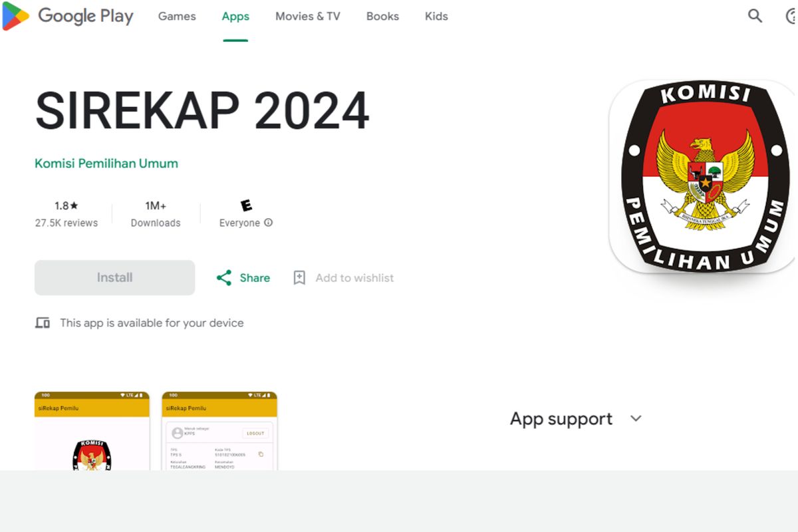Select the Movies & TV tab
Screen dimensions: 798x532
(x=308, y=17)
